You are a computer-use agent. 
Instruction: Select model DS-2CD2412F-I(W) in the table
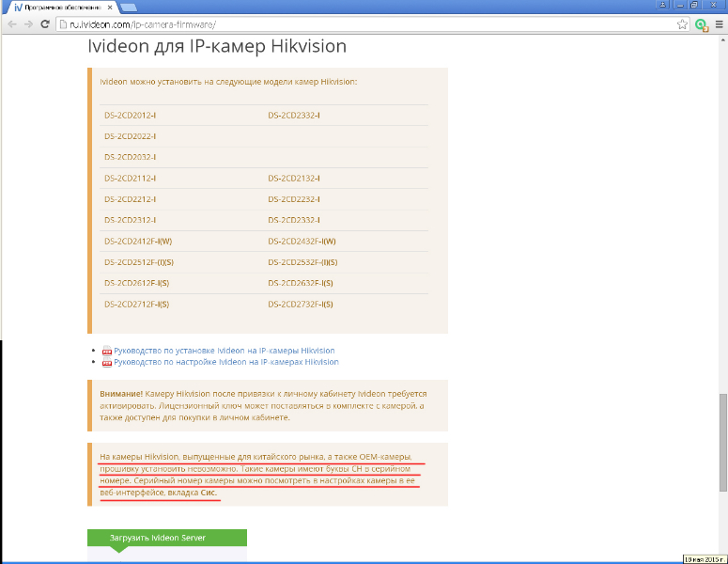138,242
